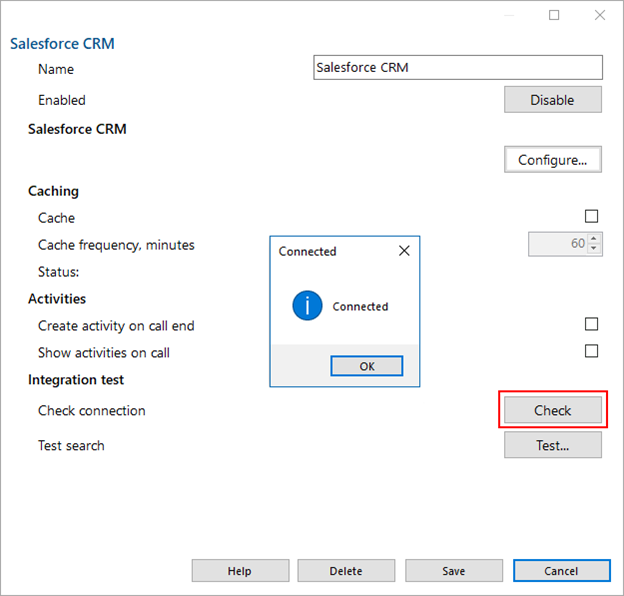Click the Enabled label
This screenshot has height=596, width=624.
click(62, 100)
